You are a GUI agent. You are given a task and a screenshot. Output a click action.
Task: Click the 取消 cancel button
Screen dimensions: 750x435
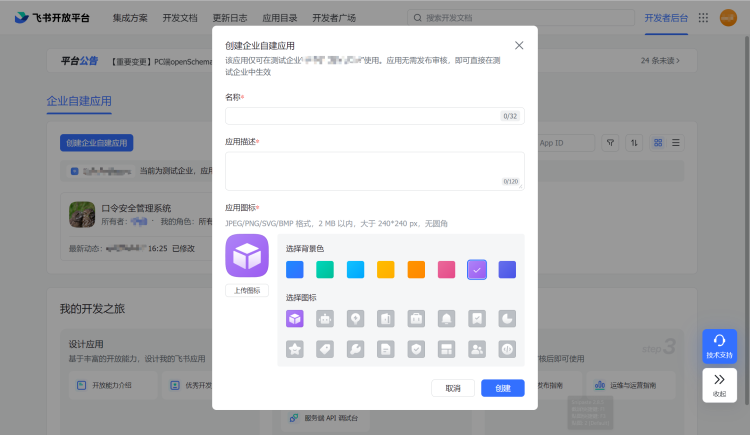click(453, 388)
